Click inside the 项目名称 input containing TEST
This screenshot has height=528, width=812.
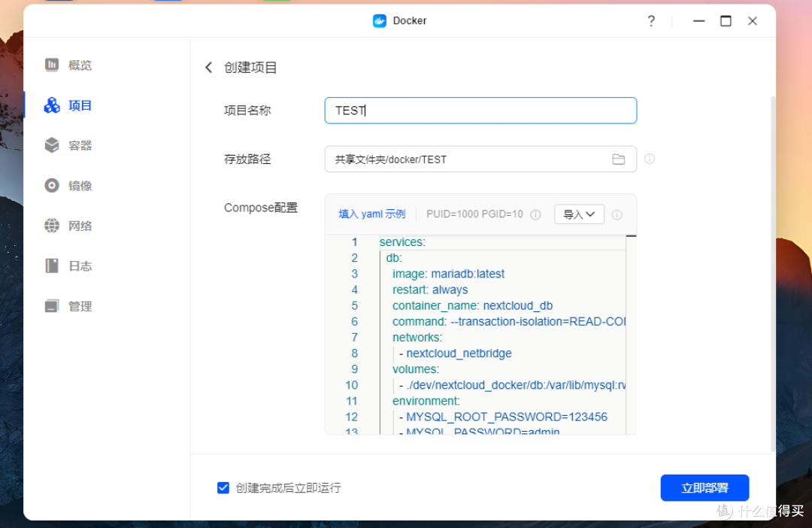(480, 111)
